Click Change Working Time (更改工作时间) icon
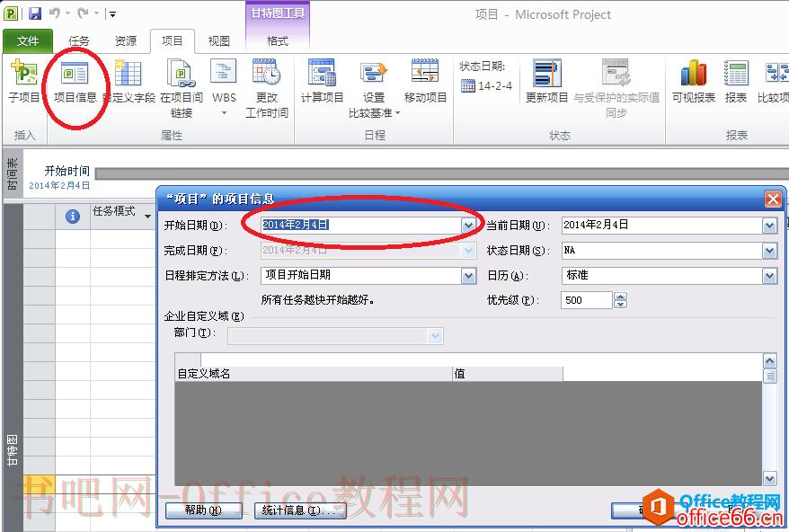Viewport: 789px width, 532px height. pyautogui.click(x=266, y=73)
